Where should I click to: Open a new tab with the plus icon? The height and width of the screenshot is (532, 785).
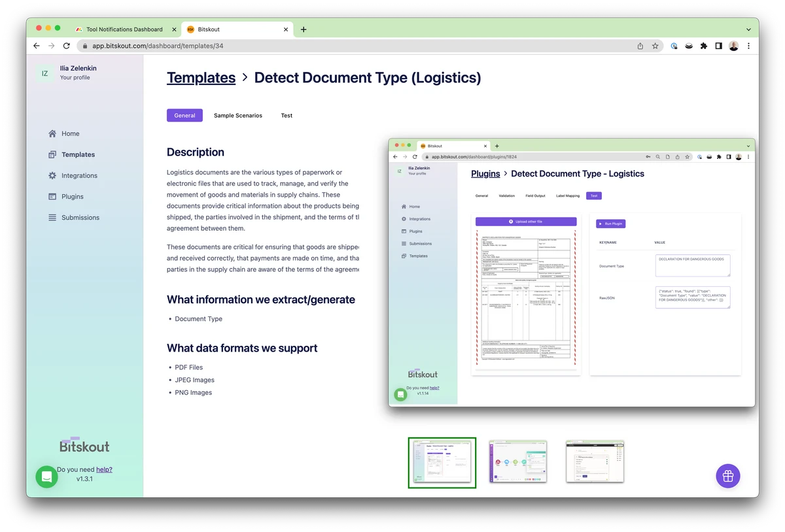304,29
